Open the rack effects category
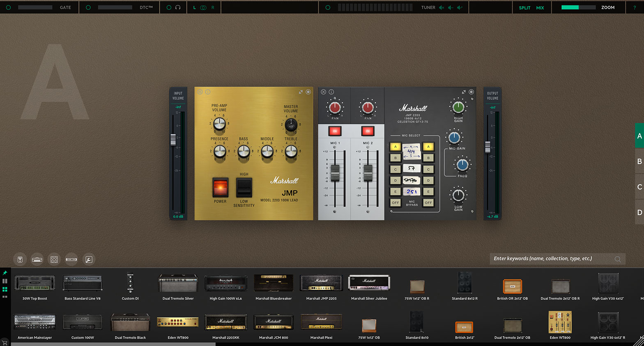The image size is (644, 346). click(71, 259)
